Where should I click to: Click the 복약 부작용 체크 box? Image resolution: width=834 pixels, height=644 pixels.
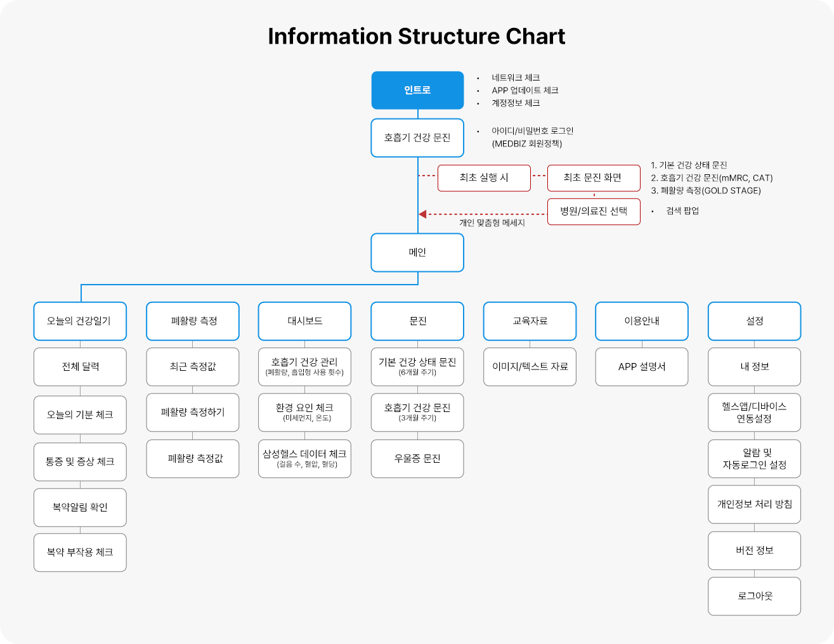[80, 552]
